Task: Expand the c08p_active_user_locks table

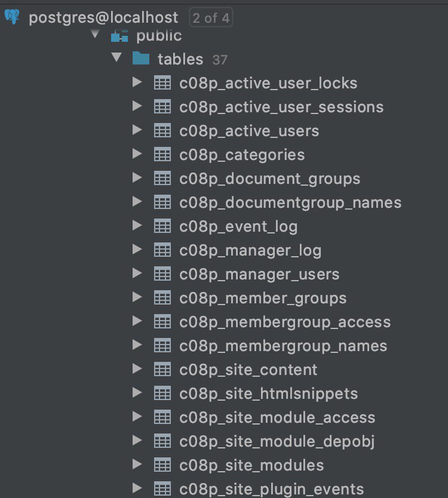Action: point(137,82)
